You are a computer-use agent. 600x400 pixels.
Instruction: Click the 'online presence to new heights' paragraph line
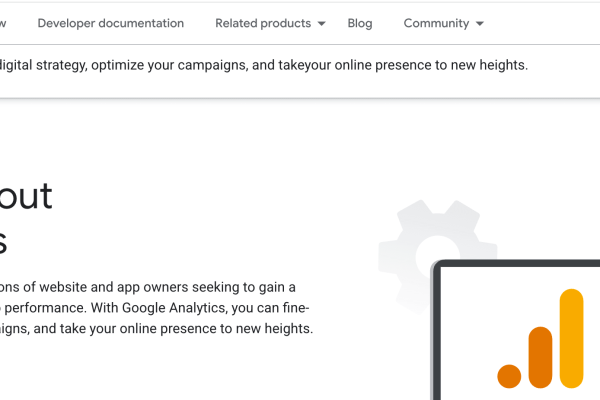tap(156, 328)
